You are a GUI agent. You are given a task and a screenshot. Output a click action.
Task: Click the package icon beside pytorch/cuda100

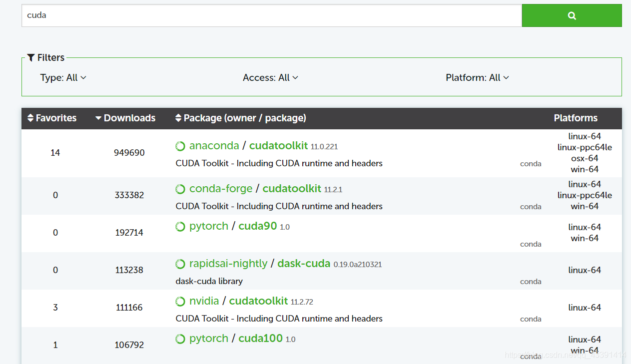coord(180,339)
